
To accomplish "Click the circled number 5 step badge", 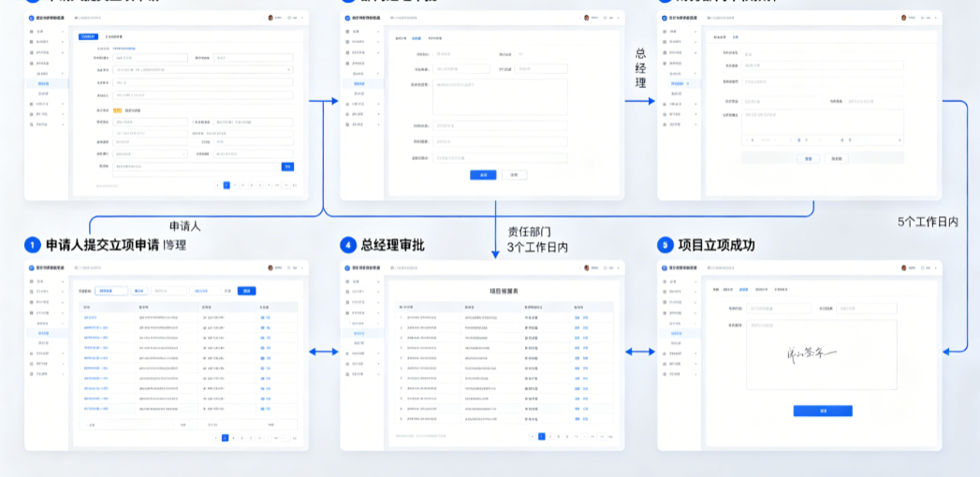I will click(x=665, y=245).
